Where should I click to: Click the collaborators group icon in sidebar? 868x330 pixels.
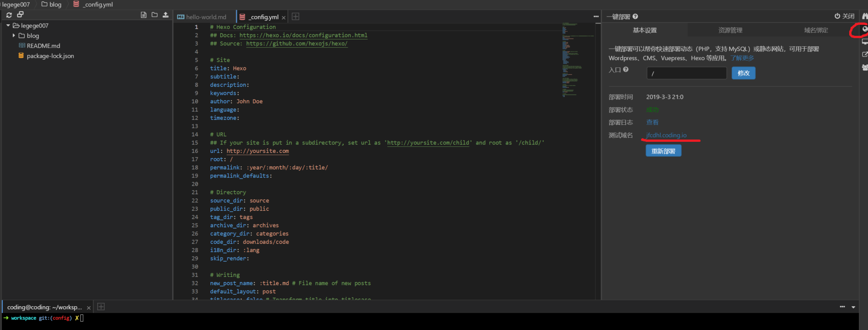tap(865, 67)
